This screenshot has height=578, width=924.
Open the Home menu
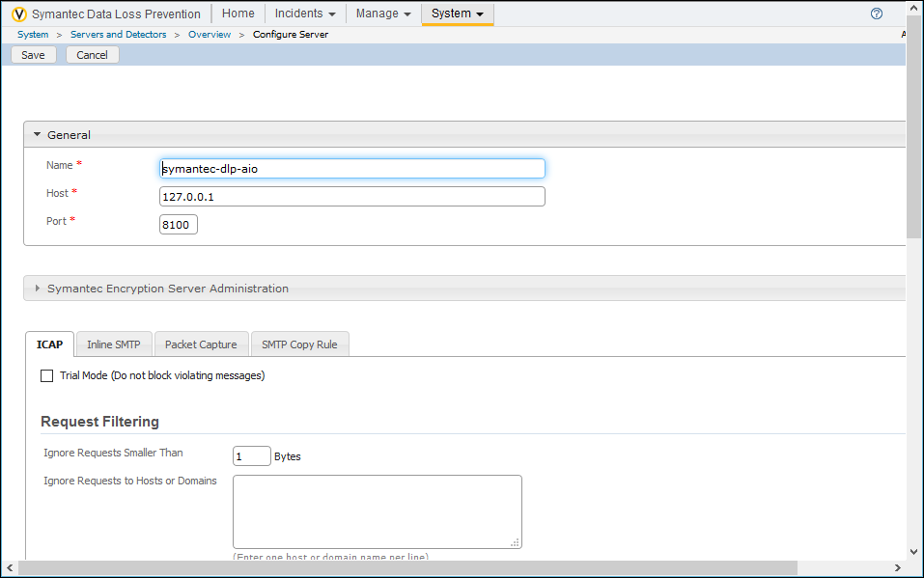238,14
